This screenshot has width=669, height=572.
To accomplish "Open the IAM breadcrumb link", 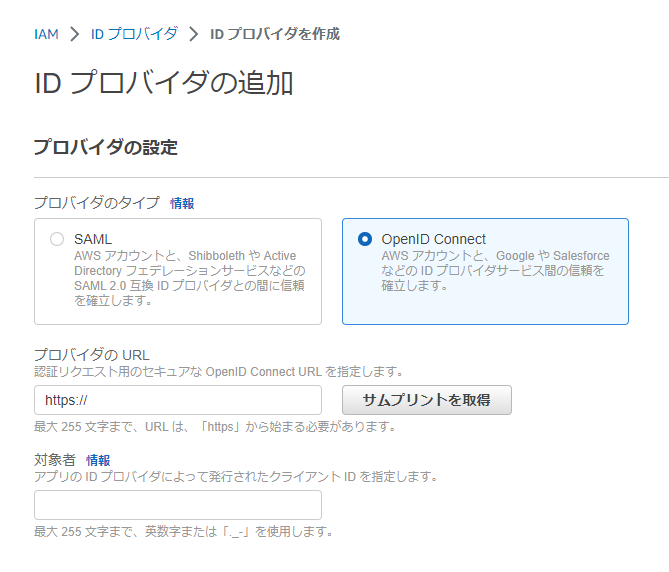I will (x=46, y=34).
